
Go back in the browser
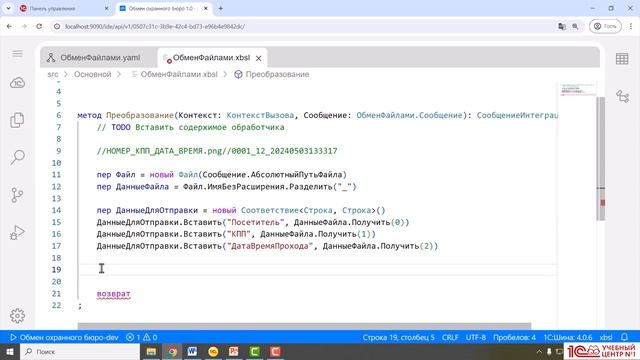(x=9, y=27)
